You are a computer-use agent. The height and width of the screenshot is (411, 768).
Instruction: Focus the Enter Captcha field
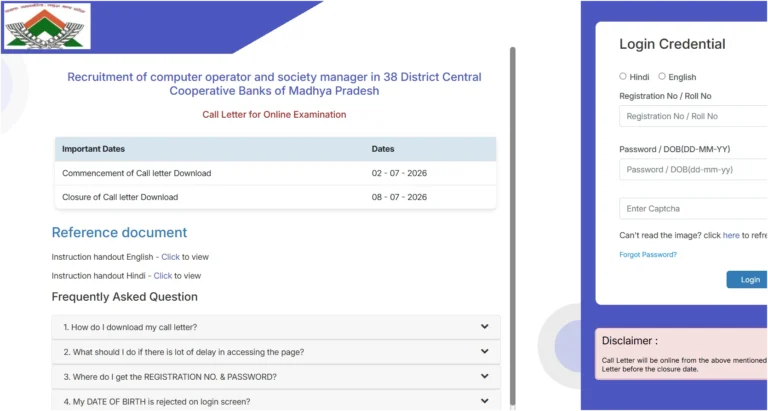pyautogui.click(x=694, y=209)
